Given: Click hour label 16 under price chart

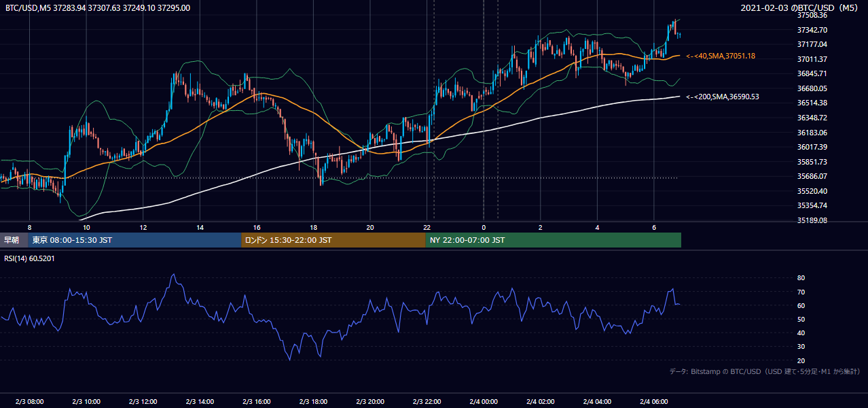Looking at the screenshot, I should (x=257, y=227).
